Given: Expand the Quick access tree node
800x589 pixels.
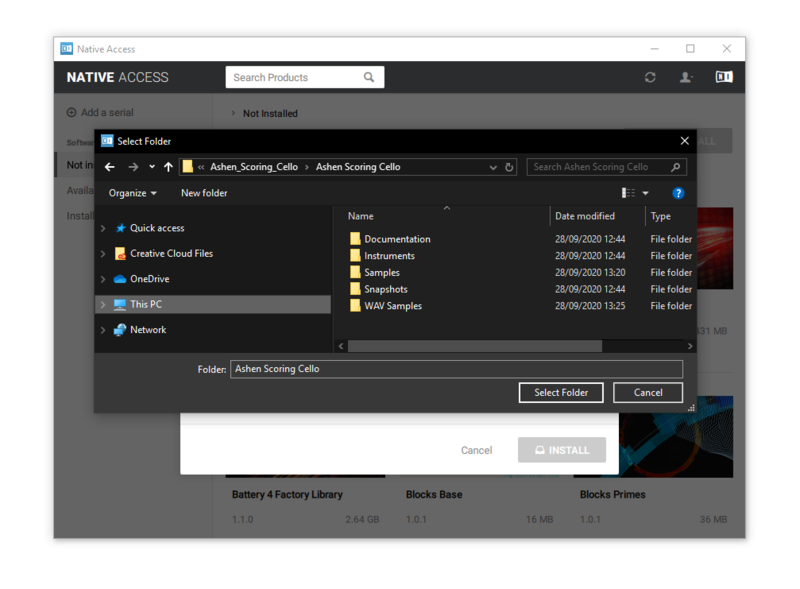Looking at the screenshot, I should click(x=103, y=228).
